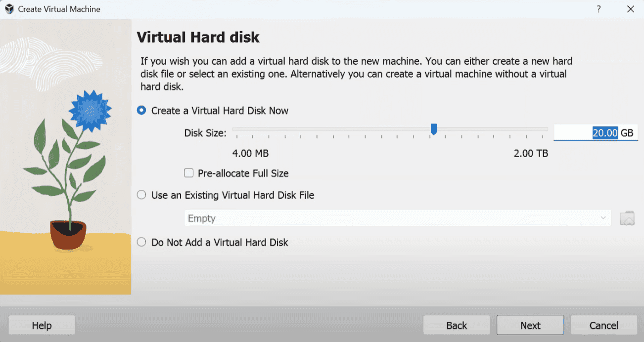
Task: Click the question mark help icon in title bar
Action: (x=598, y=9)
